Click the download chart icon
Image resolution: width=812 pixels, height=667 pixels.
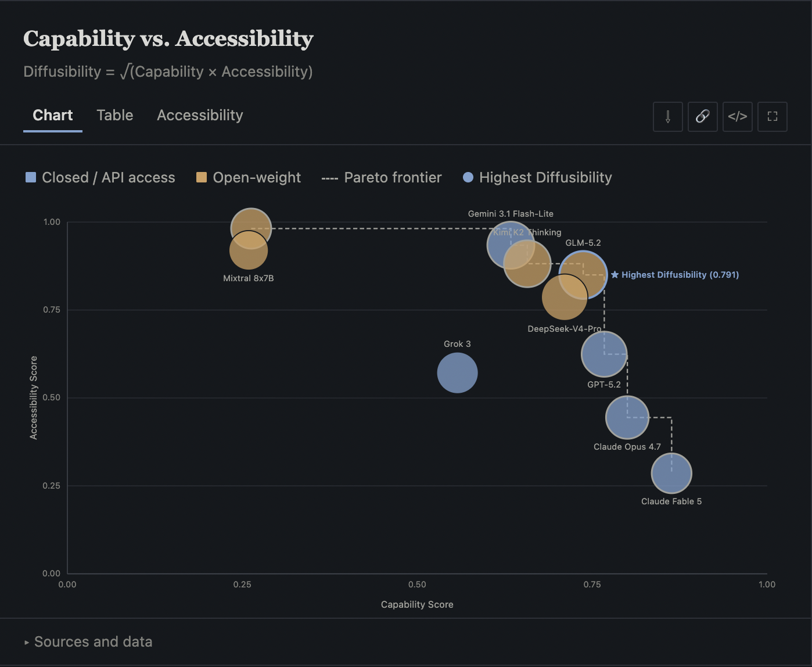(668, 117)
